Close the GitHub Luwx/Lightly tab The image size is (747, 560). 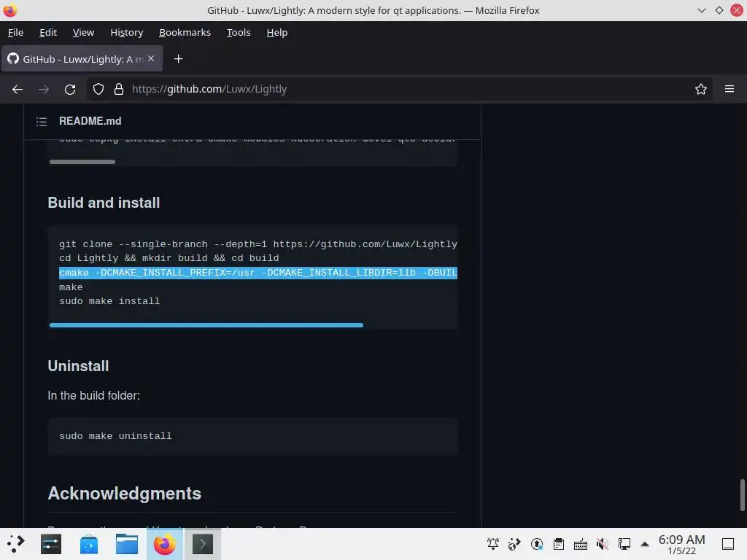(151, 58)
